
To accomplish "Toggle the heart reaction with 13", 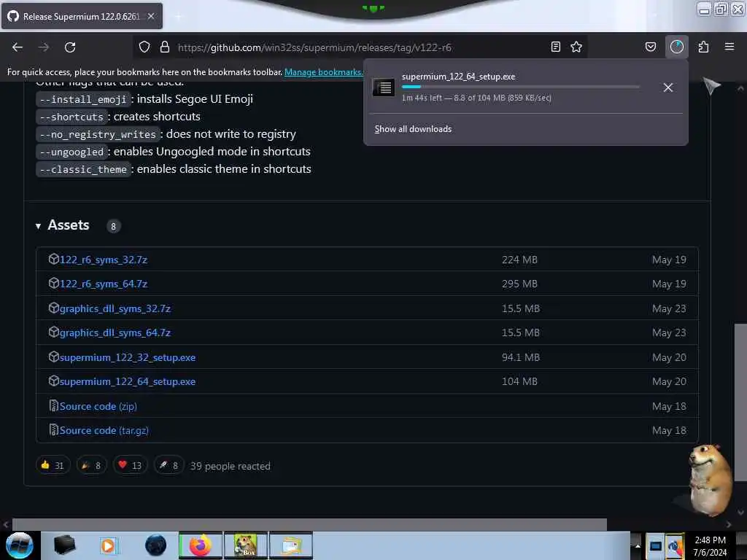I will (130, 465).
